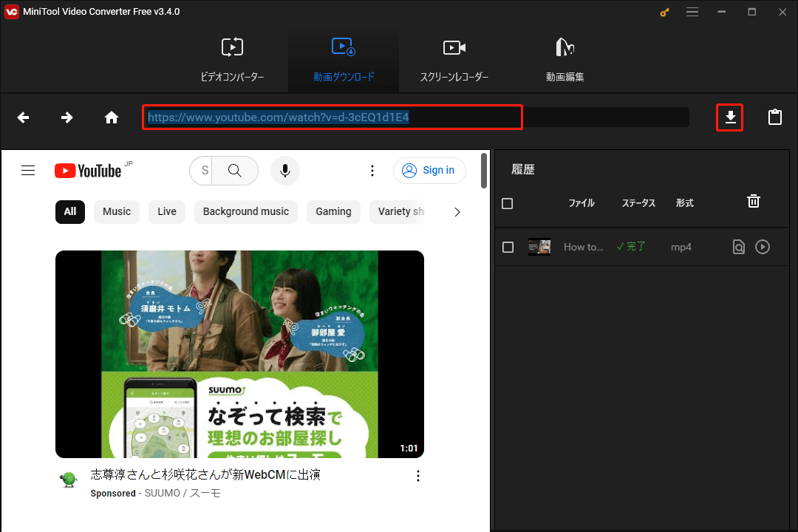This screenshot has height=532, width=798.
Task: Check the box for the How to... row
Action: pyautogui.click(x=508, y=247)
